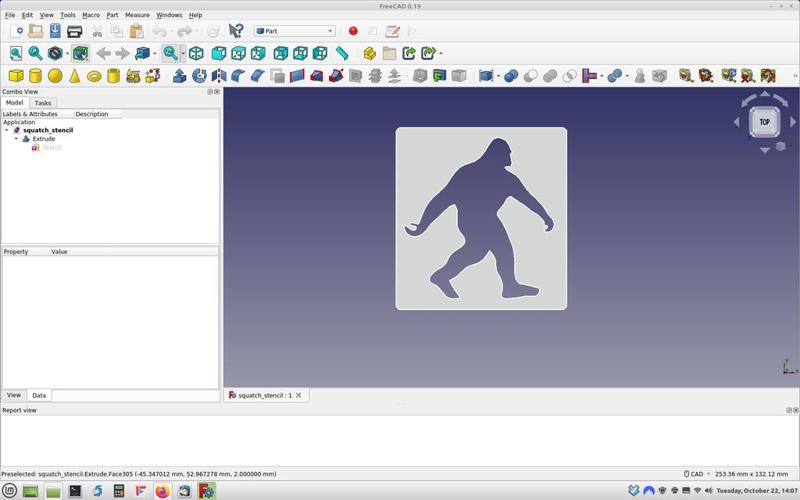
Task: Click the Boolean operation blue spheres icon
Action: pyautogui.click(x=511, y=76)
